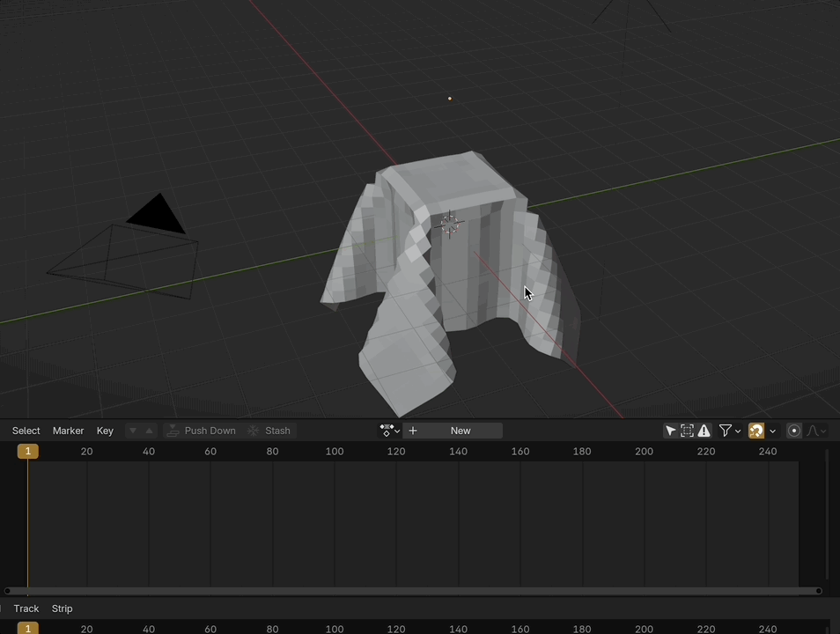Click the Stash snowflake icon
Viewport: 840px width, 634px height.
[253, 431]
